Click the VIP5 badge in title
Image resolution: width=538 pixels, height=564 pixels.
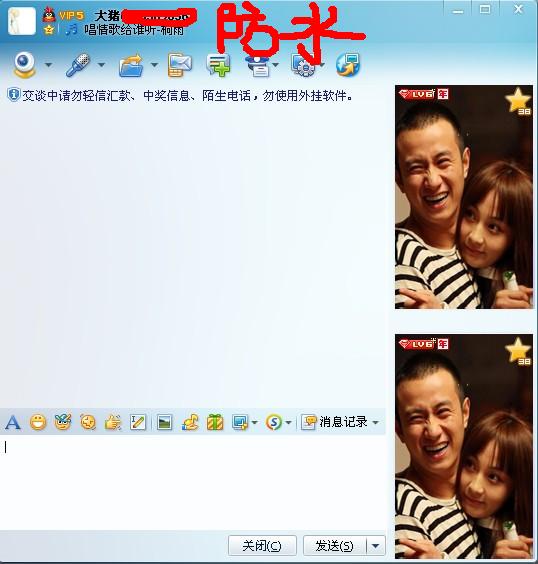[71, 16]
